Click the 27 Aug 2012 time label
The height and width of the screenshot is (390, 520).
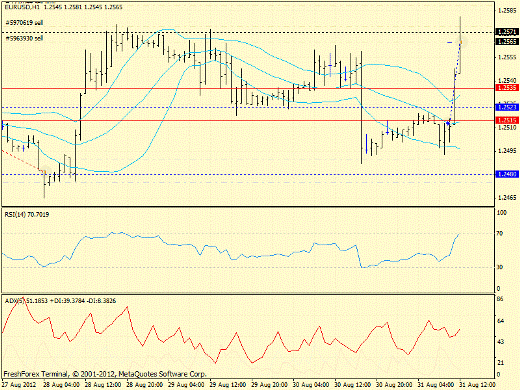tap(19, 385)
